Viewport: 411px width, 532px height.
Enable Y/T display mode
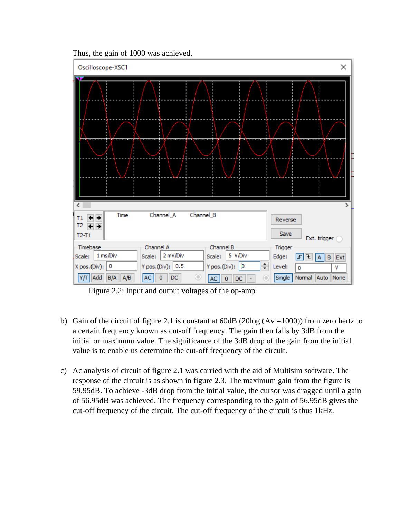pos(84,278)
